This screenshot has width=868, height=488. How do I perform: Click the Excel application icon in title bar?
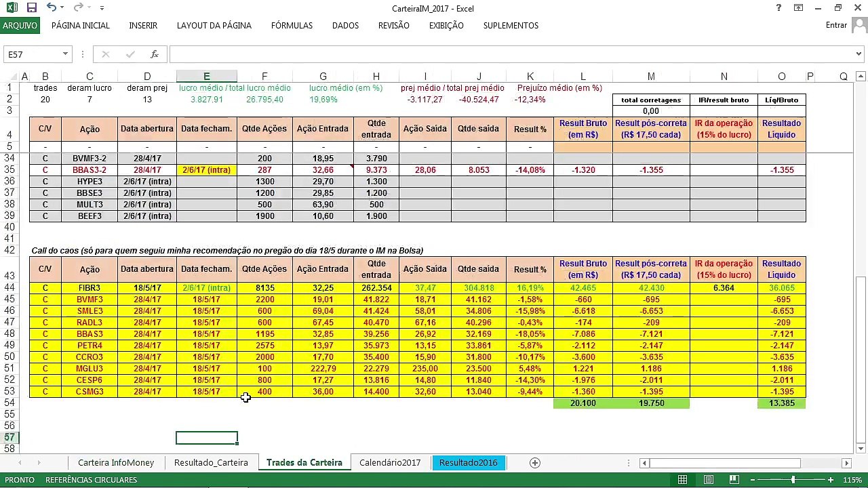(12, 8)
